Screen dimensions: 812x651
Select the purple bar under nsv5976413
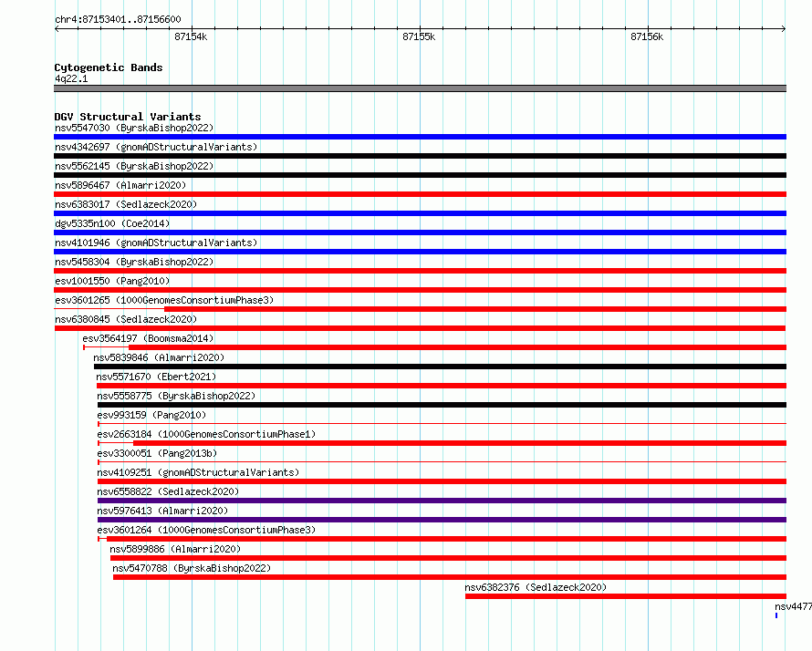tap(442, 520)
